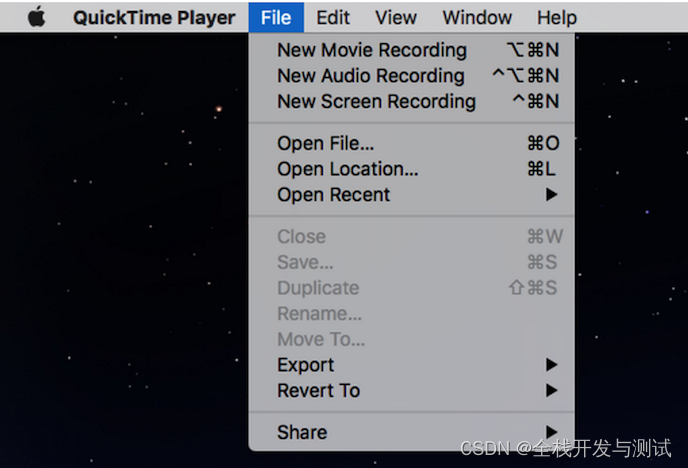Select New Screen Recording

tap(412, 101)
